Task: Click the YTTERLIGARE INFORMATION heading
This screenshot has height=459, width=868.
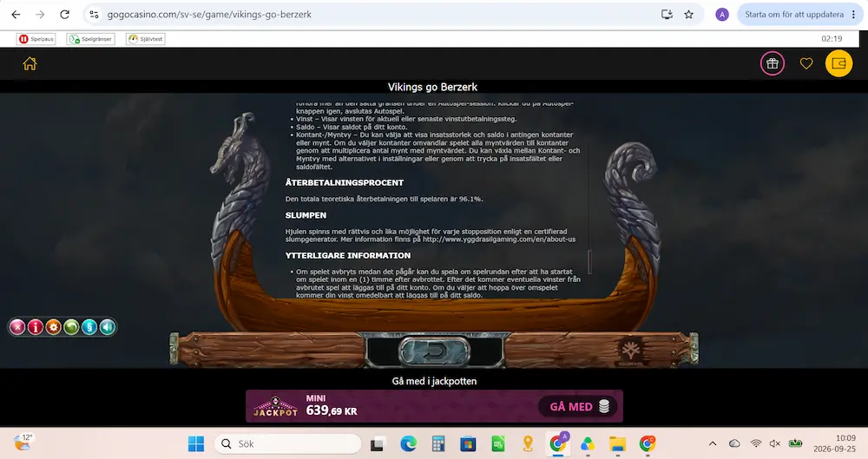Action: (348, 255)
